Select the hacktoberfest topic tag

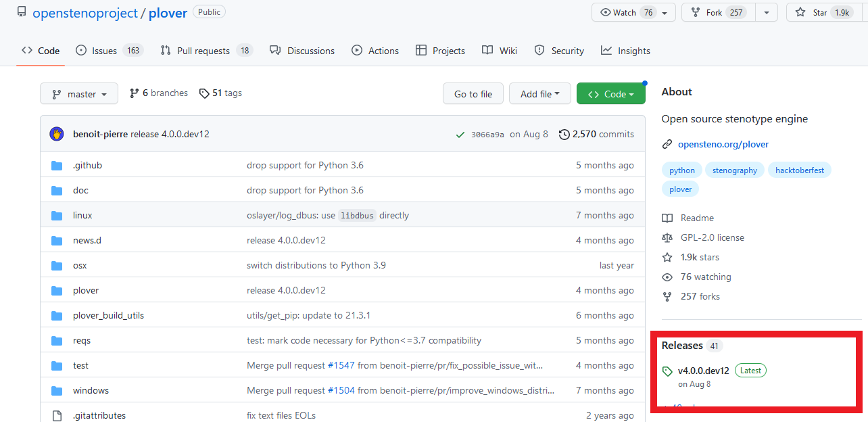pyautogui.click(x=800, y=170)
